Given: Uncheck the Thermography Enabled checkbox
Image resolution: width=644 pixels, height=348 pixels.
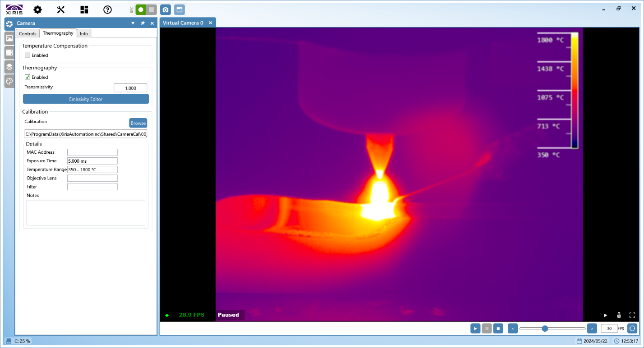Looking at the screenshot, I should pyautogui.click(x=28, y=77).
